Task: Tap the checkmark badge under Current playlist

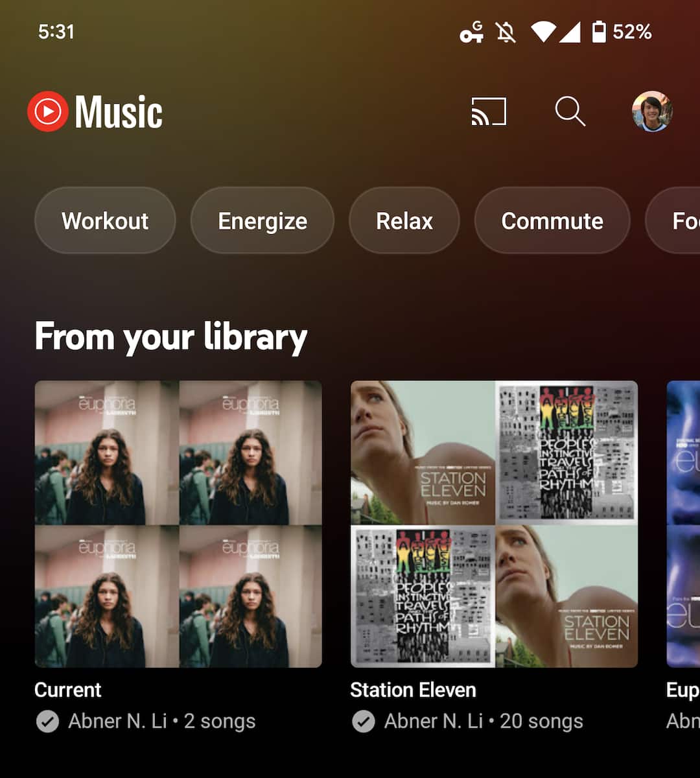Action: [x=47, y=721]
